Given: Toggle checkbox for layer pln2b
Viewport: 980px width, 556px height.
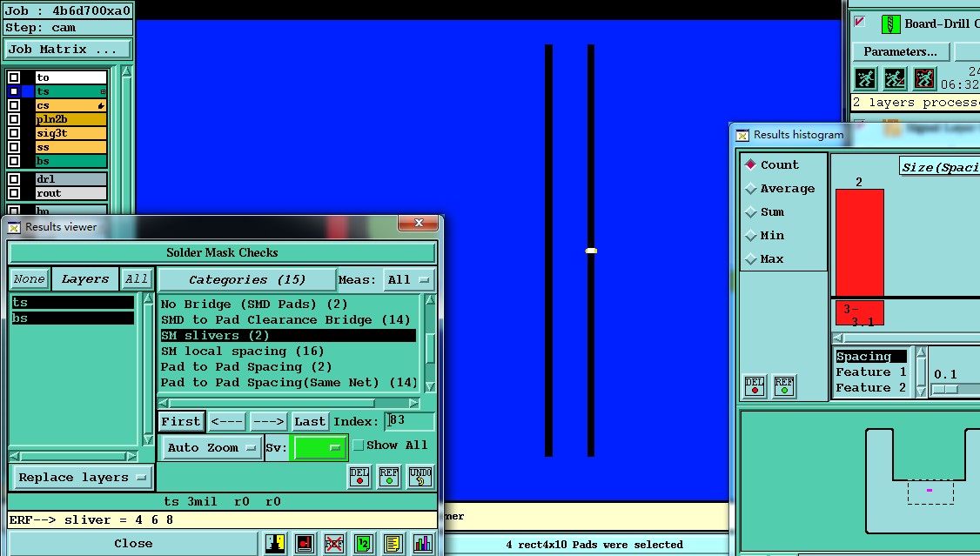Looking at the screenshot, I should coord(14,119).
